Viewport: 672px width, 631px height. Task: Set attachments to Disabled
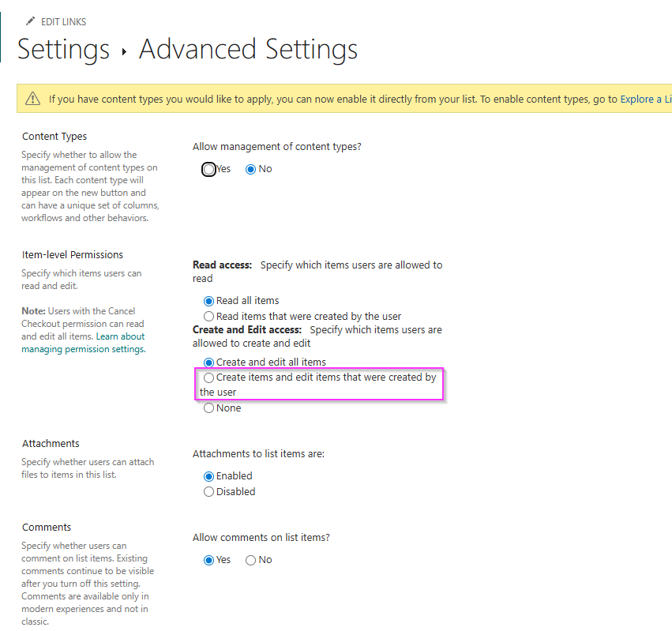pyautogui.click(x=209, y=492)
